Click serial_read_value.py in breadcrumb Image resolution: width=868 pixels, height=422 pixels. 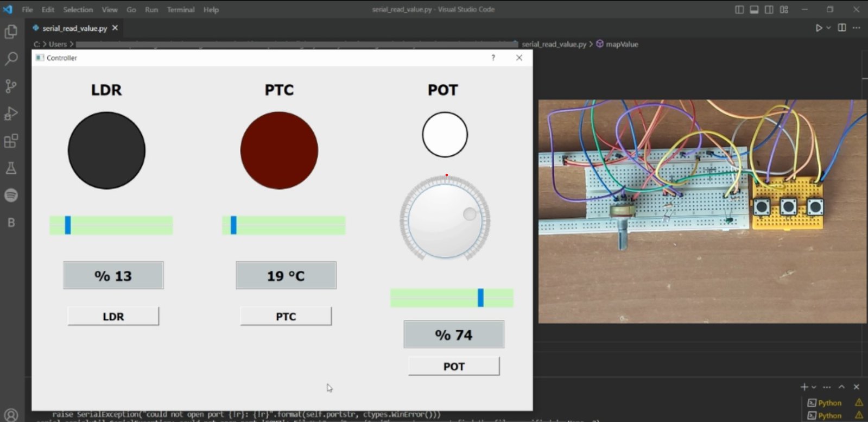[554, 44]
